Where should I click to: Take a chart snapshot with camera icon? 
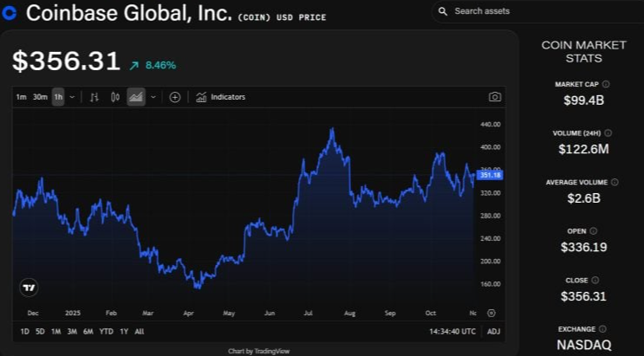pyautogui.click(x=494, y=97)
